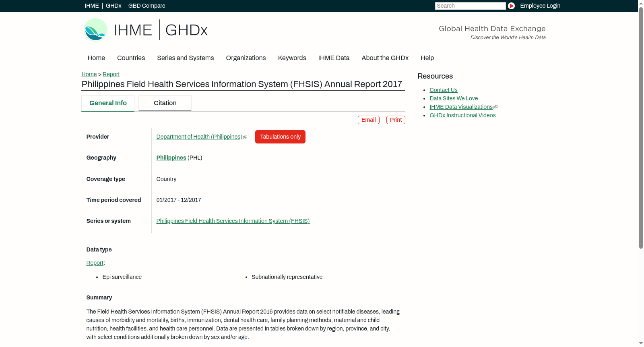Click the 'Resources' sidebar heading

pos(435,76)
